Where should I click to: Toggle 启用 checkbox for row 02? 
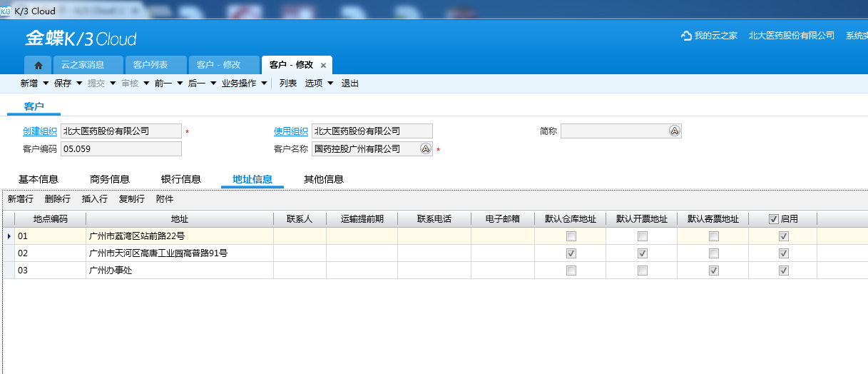784,253
